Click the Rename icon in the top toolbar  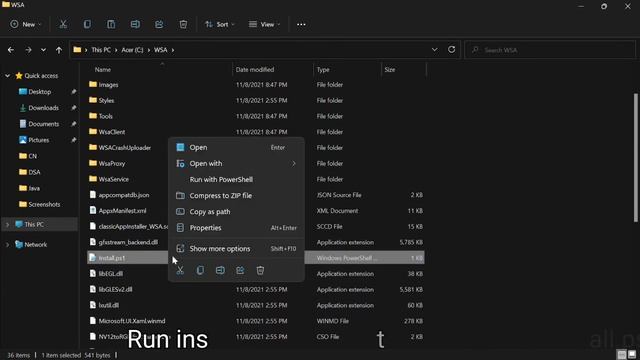(135, 24)
